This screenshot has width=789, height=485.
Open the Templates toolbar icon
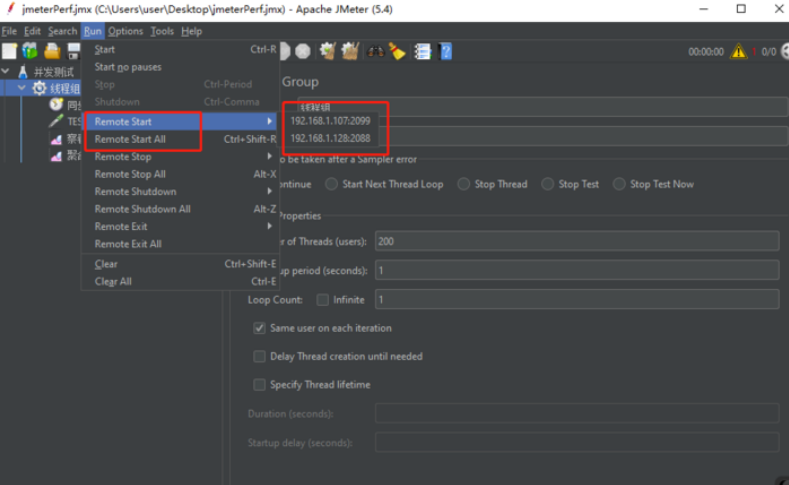30,51
